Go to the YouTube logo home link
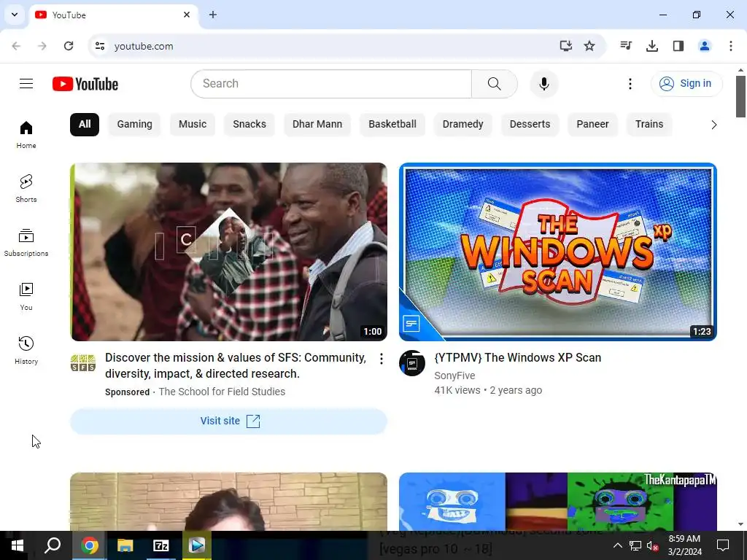The image size is (747, 560). pyautogui.click(x=85, y=84)
